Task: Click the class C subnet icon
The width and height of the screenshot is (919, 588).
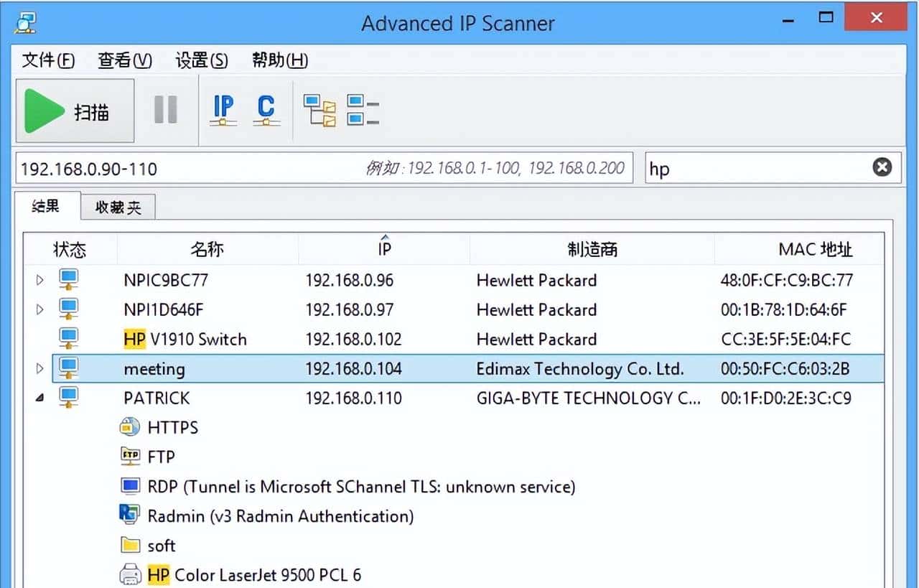Action: click(266, 111)
